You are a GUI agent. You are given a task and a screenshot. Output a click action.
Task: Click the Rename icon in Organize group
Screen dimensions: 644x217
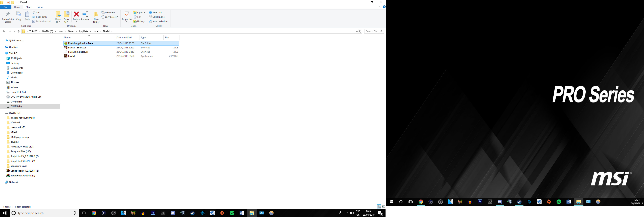click(85, 14)
